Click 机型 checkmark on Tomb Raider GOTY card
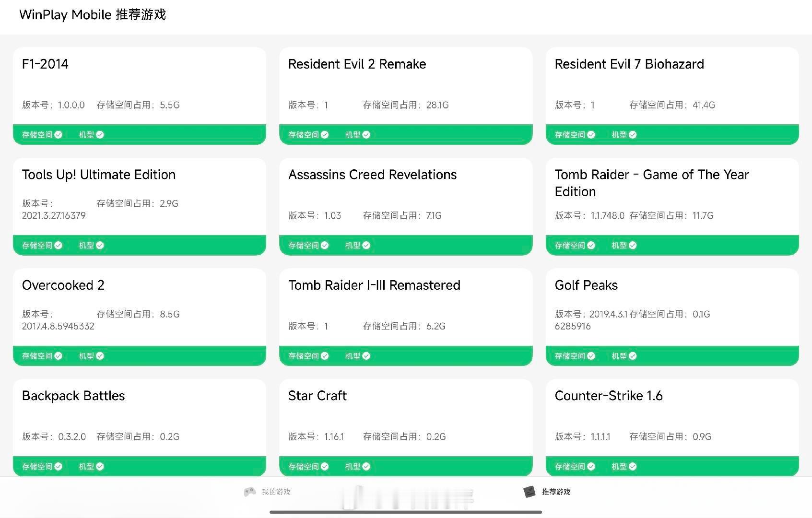The height and width of the screenshot is (518, 812). 633,245
